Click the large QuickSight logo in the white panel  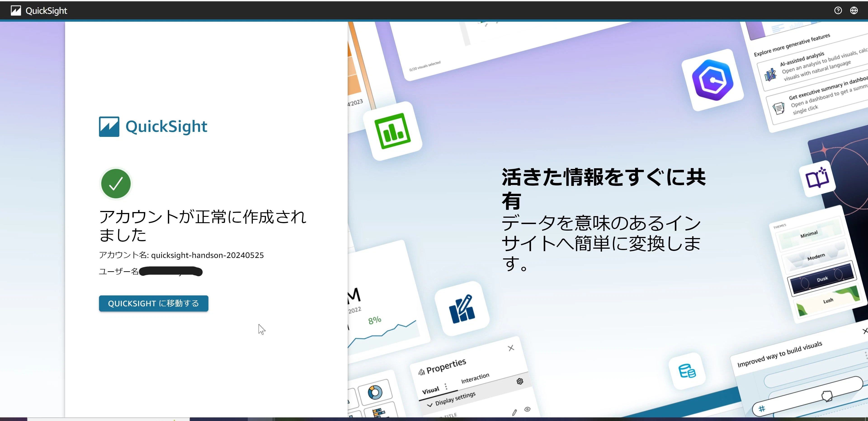[x=153, y=127]
